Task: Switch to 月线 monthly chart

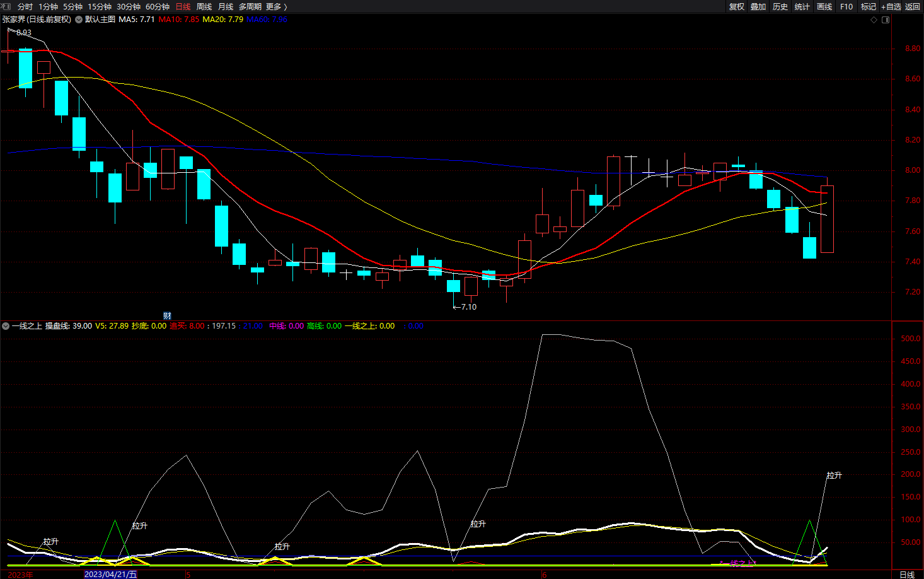Action: point(226,6)
